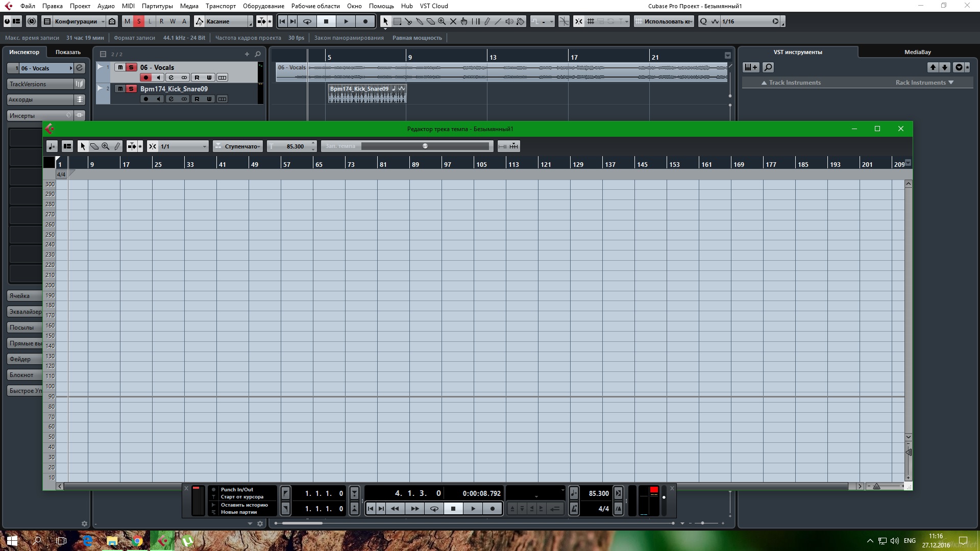The height and width of the screenshot is (551, 980).
Task: Select the Erase tool in tempo editor
Action: tap(94, 146)
